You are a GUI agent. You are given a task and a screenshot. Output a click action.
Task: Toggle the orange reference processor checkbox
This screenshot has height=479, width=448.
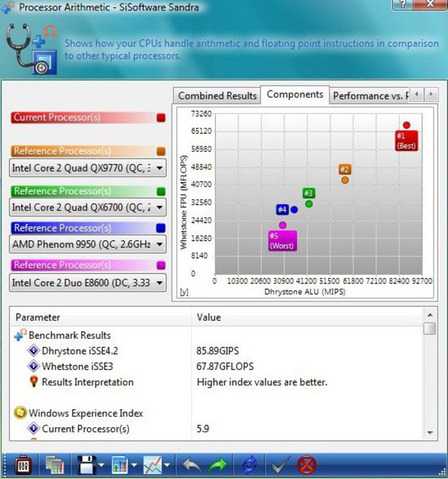[x=161, y=151]
